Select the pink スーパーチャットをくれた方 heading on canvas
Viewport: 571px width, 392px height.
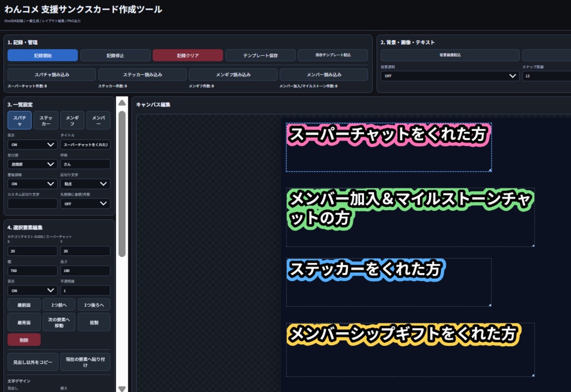(388, 134)
